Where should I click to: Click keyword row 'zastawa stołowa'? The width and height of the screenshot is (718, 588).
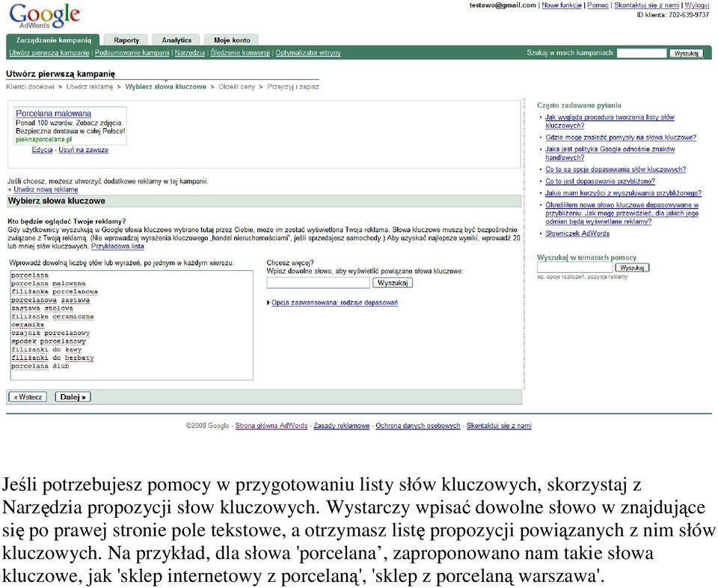[42, 308]
